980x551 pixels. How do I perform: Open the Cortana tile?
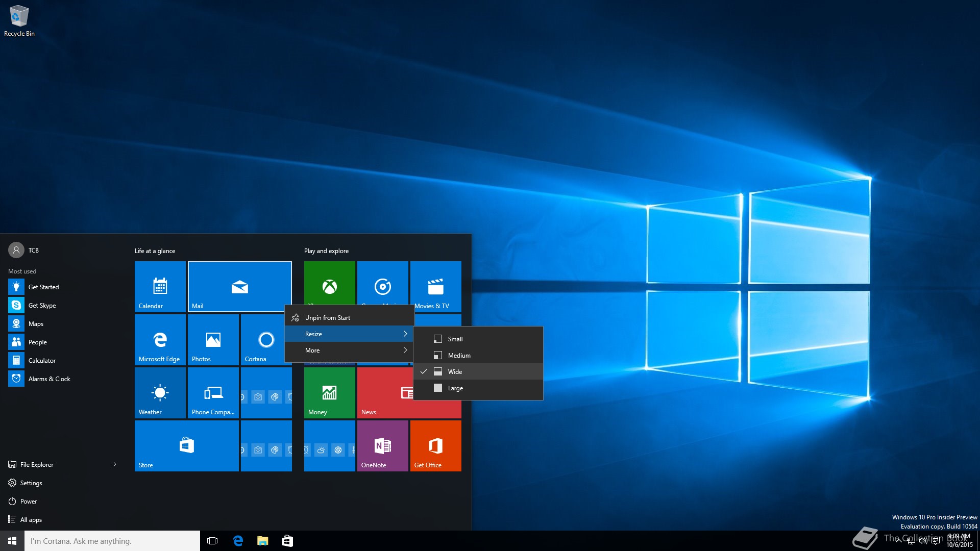coord(262,340)
